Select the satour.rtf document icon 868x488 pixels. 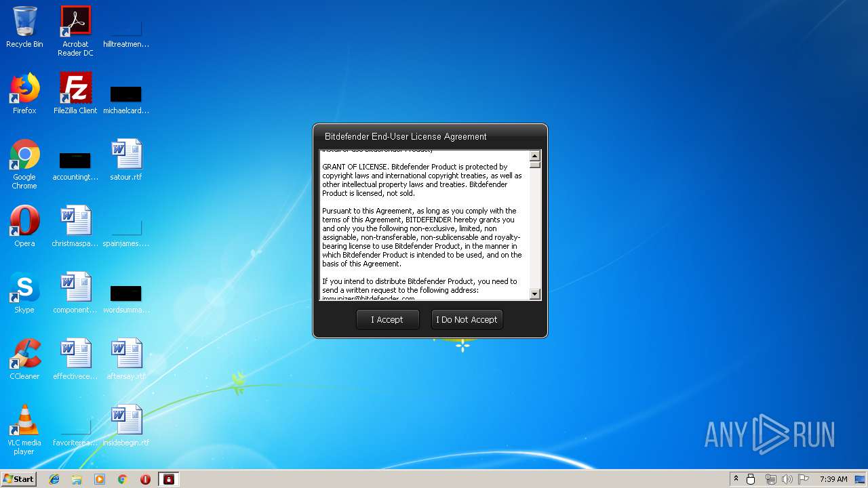126,160
